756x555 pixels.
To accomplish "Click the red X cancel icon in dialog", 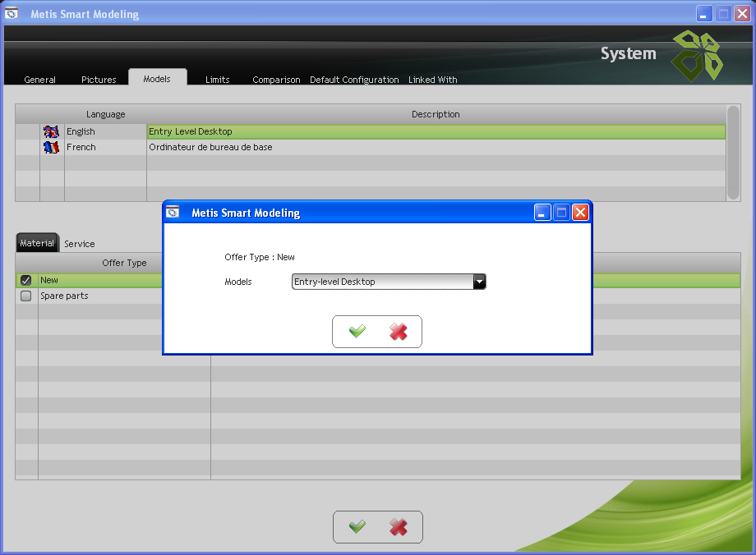I will click(399, 332).
